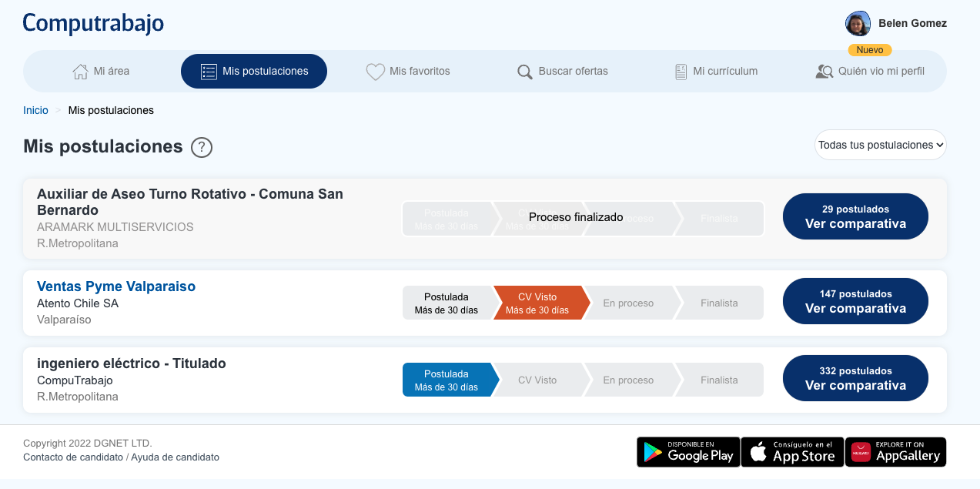Go to Inicio breadcrumb link
The width and height of the screenshot is (980, 489).
tap(35, 110)
